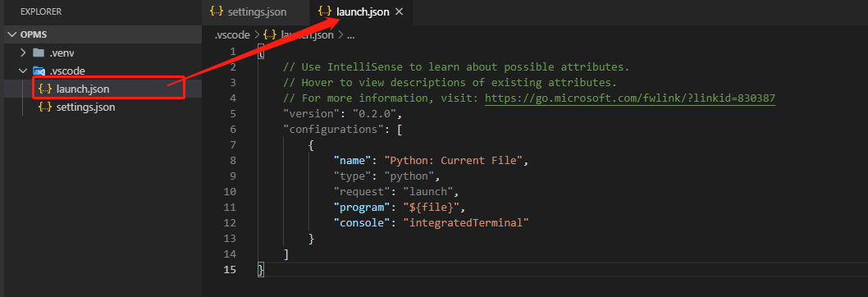Open settings.json in the Explorer tree
The height and width of the screenshot is (297, 868).
pyautogui.click(x=103, y=107)
